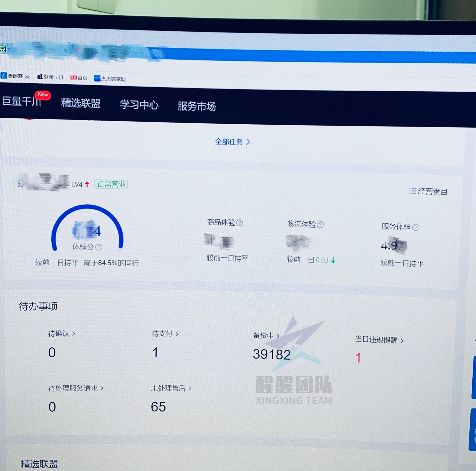The image size is (476, 471).
Task: Click the help icon next to 物流体验
Action: point(320,225)
